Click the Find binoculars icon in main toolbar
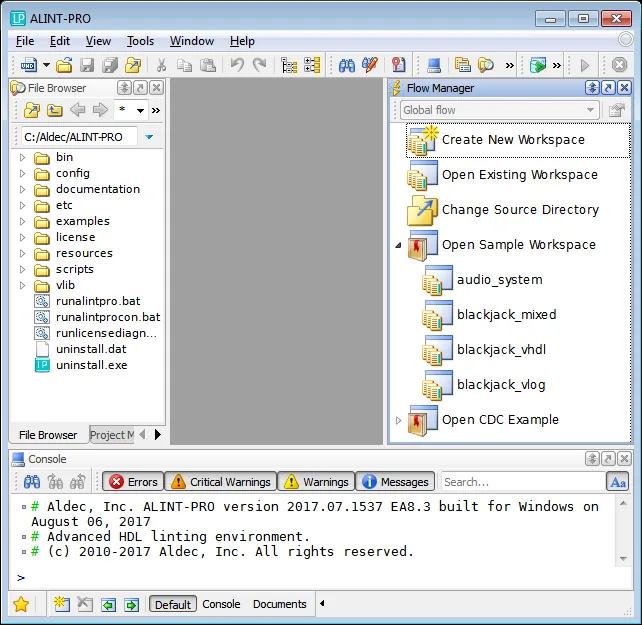This screenshot has width=642, height=625. coord(346,65)
